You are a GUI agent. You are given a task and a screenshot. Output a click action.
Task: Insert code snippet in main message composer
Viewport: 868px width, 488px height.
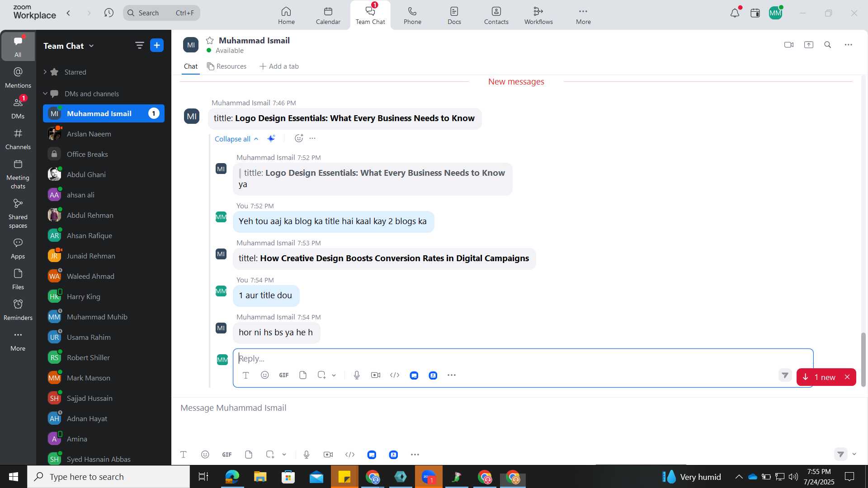[x=350, y=455]
